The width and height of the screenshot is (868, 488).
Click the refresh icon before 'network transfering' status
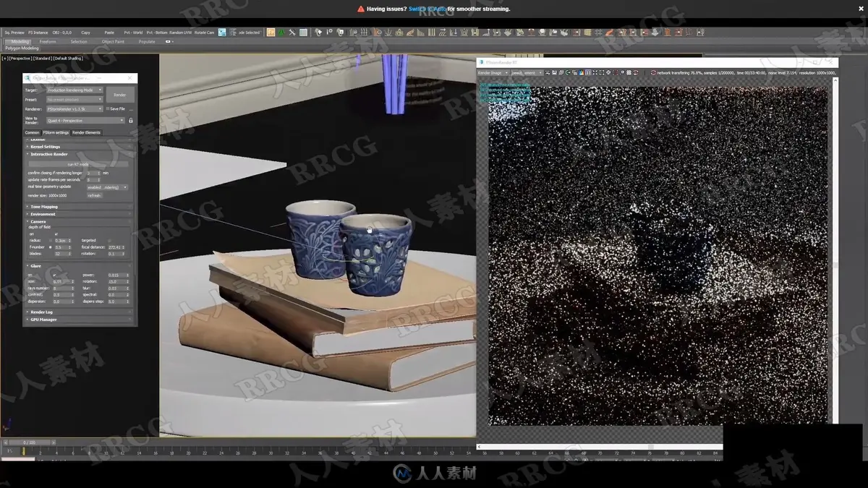pyautogui.click(x=653, y=73)
